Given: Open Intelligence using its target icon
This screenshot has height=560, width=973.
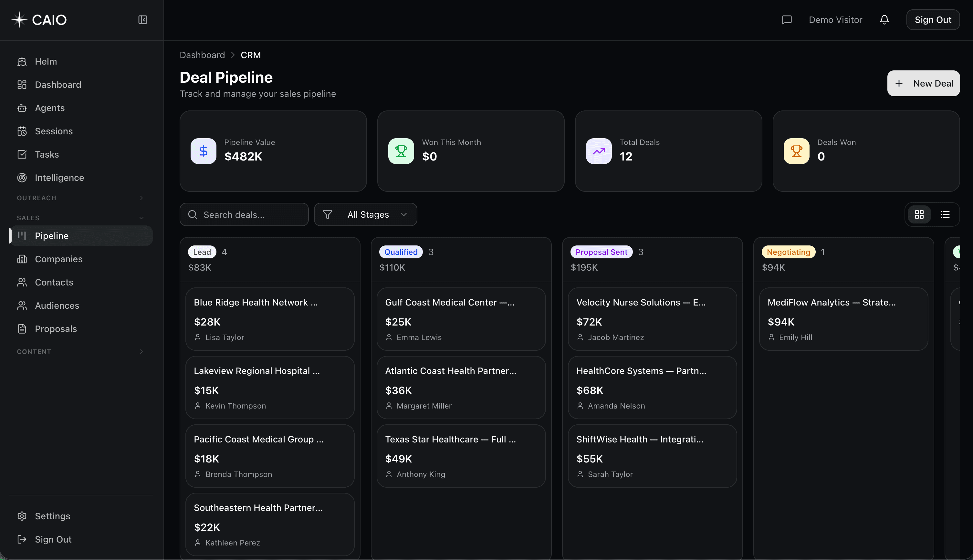Looking at the screenshot, I should [22, 177].
